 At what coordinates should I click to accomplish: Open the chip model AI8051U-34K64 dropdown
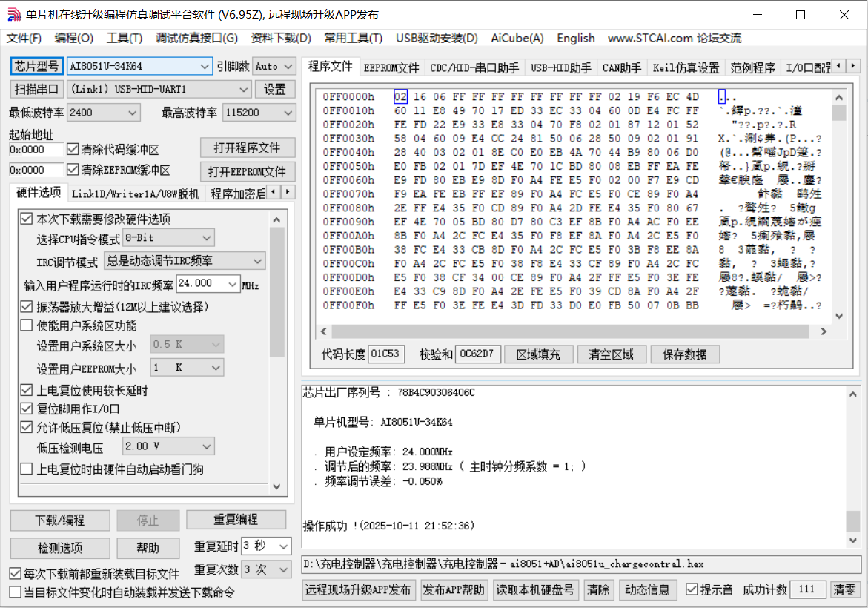pos(205,67)
